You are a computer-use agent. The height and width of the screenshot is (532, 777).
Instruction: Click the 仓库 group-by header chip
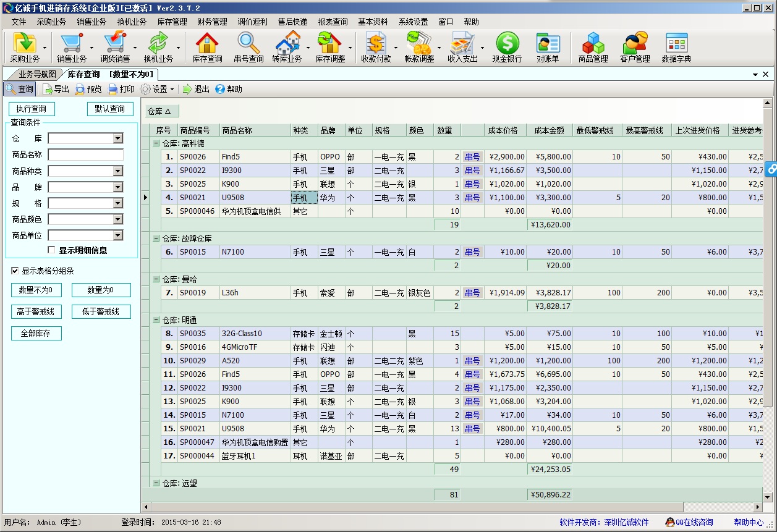point(163,111)
